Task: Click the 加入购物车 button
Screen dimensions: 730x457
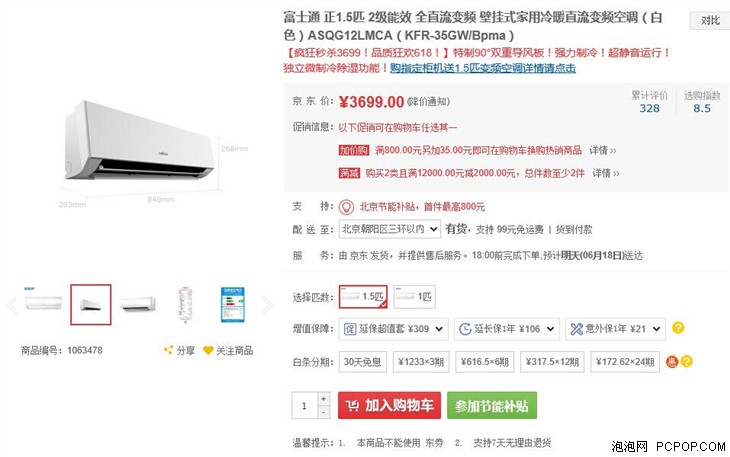Action: pos(389,405)
